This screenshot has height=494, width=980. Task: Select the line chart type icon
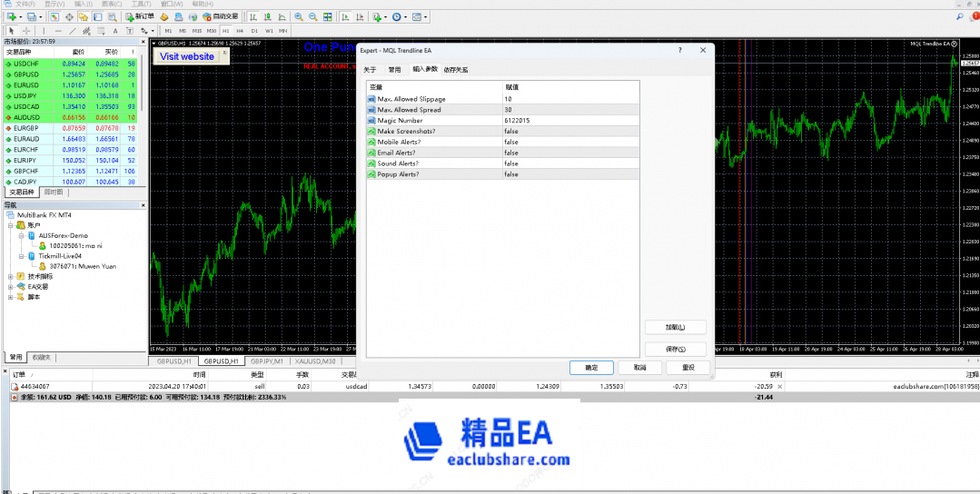282,17
